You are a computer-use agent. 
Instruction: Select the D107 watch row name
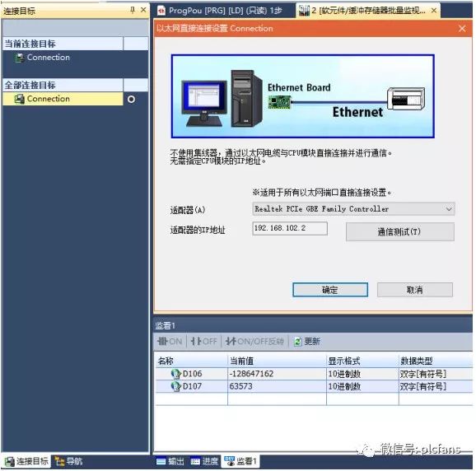[x=192, y=386]
